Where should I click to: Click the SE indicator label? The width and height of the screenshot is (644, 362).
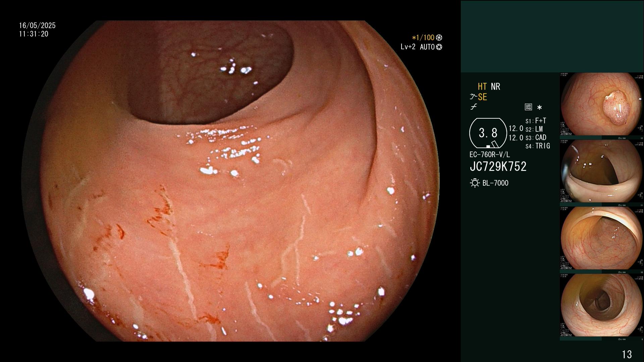(482, 97)
